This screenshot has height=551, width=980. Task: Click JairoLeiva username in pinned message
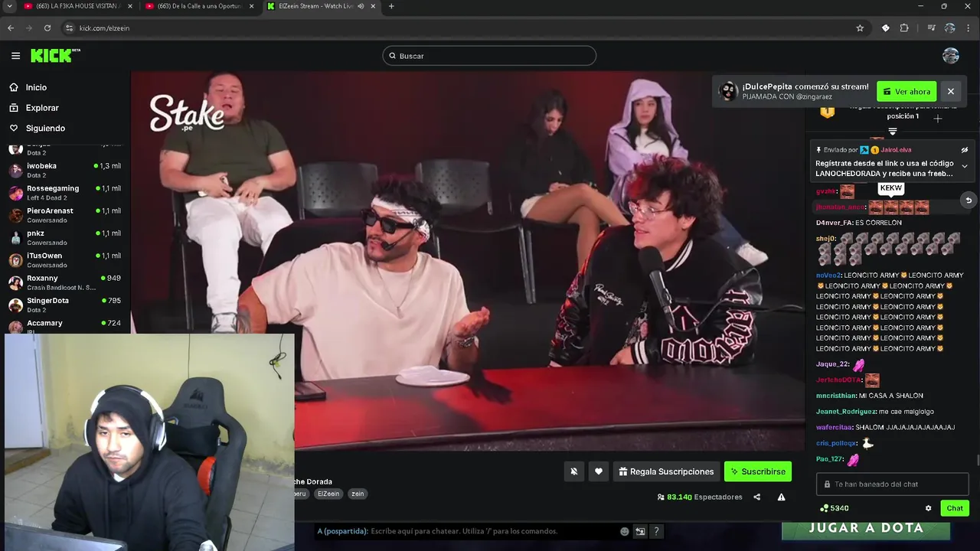pos(896,150)
